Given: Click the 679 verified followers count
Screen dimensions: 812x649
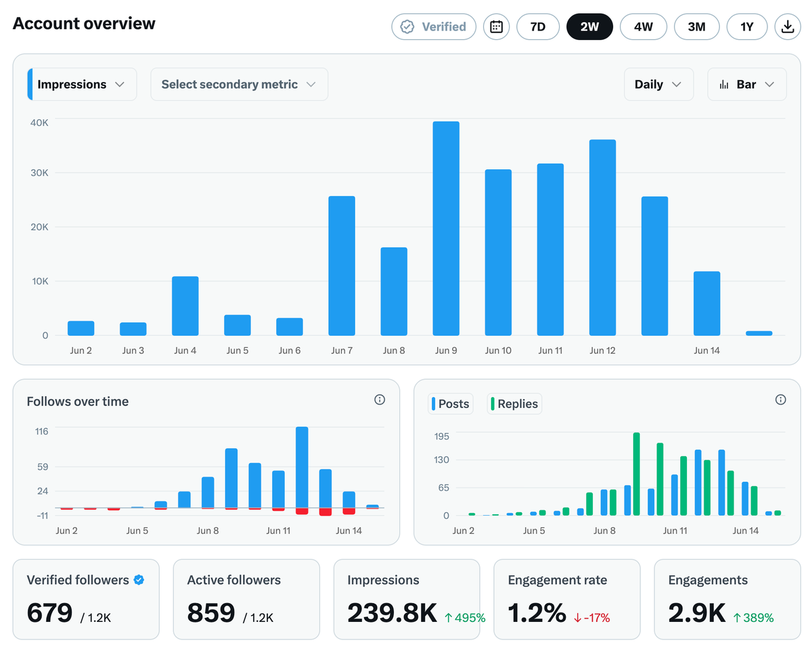Looking at the screenshot, I should coord(49,613).
